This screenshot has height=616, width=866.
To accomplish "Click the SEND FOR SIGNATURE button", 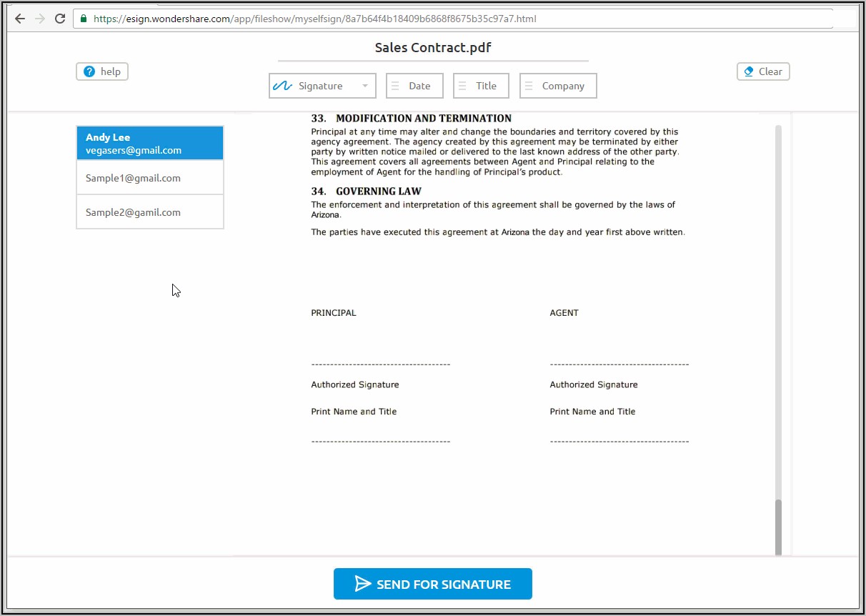I will [x=432, y=584].
